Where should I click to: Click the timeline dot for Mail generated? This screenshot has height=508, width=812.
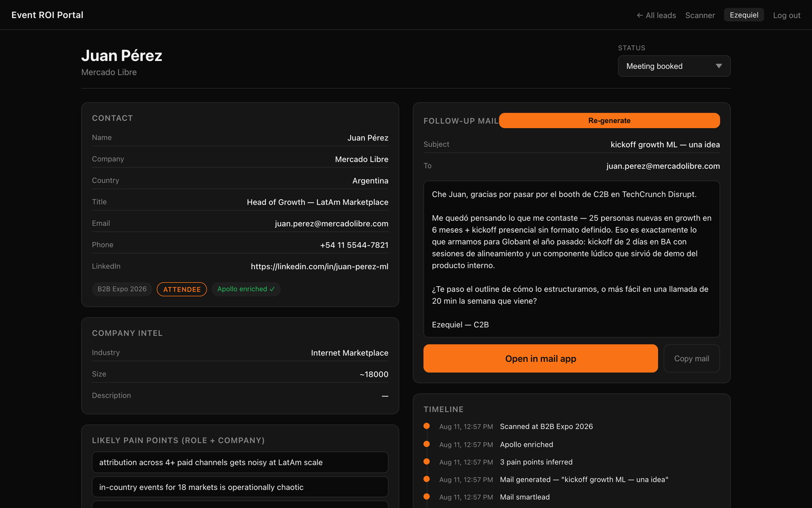[427, 479]
